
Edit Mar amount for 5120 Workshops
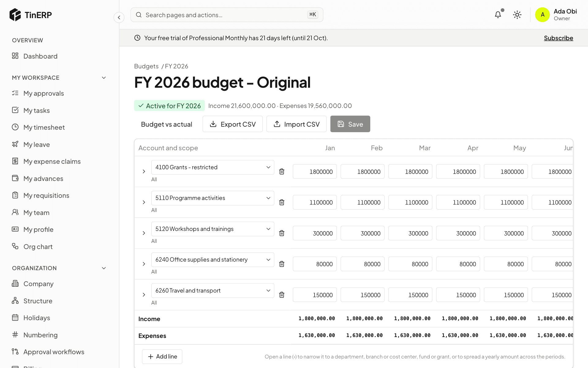click(x=410, y=233)
